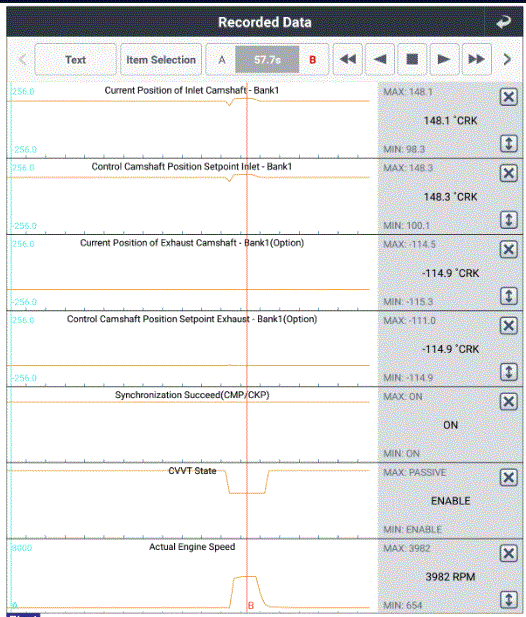Image resolution: width=526 pixels, height=617 pixels.
Task: Click the CVVT State graph title
Action: 192,471
